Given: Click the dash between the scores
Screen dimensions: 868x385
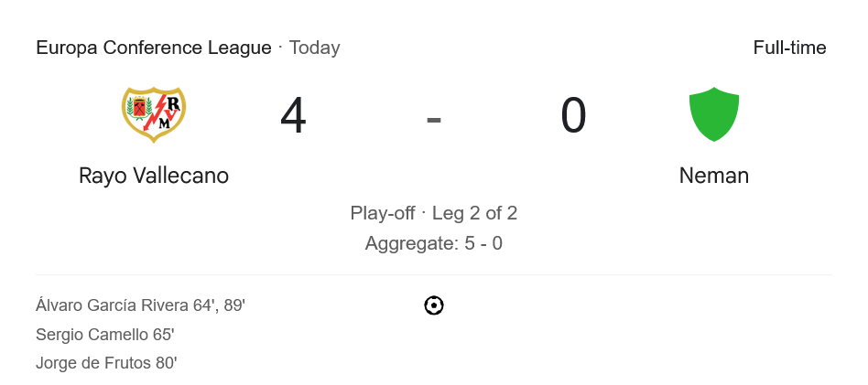Looking at the screenshot, I should pyautogui.click(x=434, y=118).
